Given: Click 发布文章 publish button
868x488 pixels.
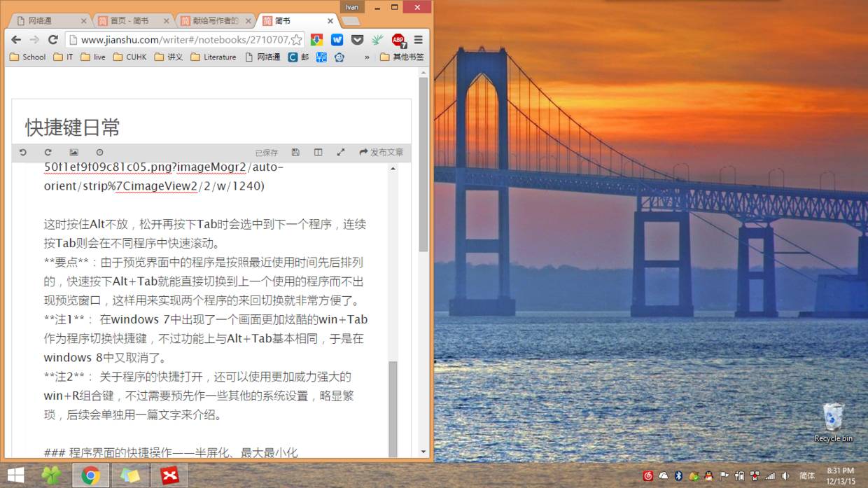Looking at the screenshot, I should pyautogui.click(x=381, y=152).
